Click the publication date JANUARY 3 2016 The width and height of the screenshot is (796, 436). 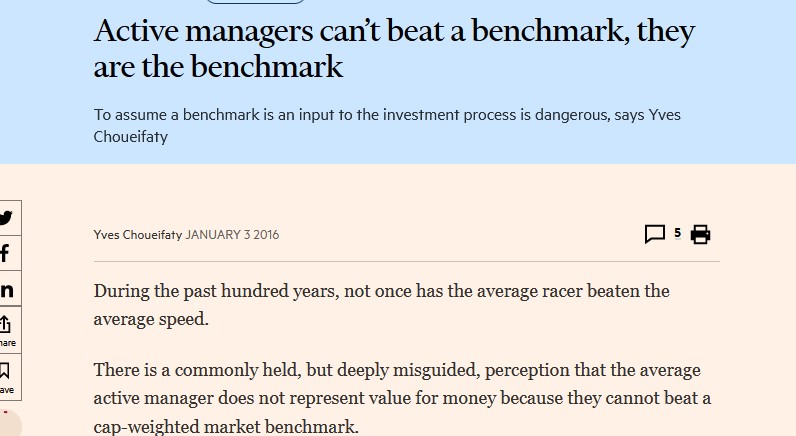[232, 235]
